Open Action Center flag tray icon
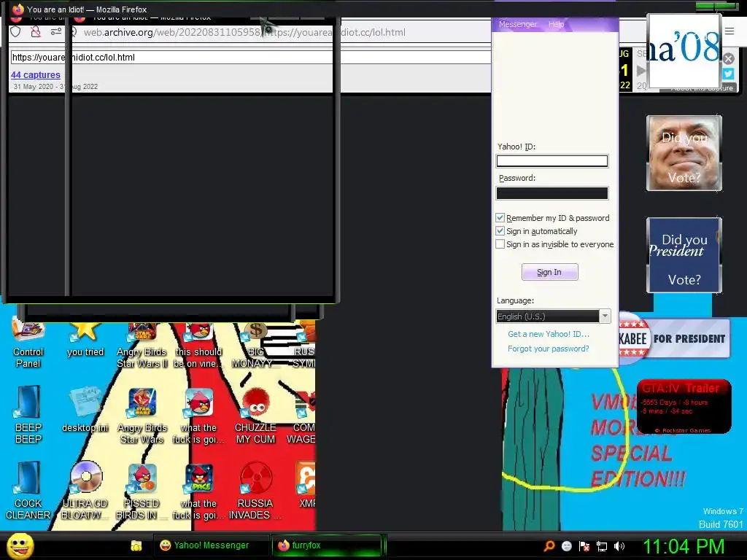 click(584, 545)
